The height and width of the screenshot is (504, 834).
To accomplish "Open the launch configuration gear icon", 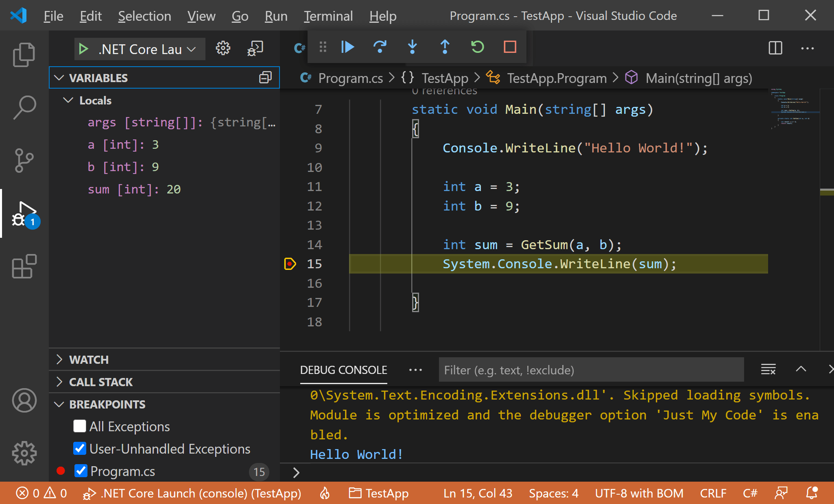I will point(223,48).
